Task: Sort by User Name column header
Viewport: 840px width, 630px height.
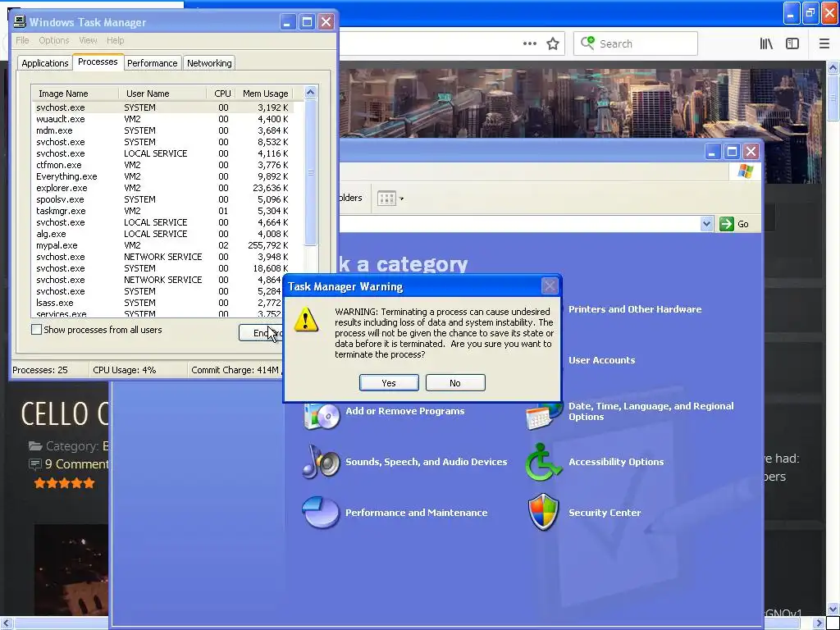Action: click(x=163, y=94)
